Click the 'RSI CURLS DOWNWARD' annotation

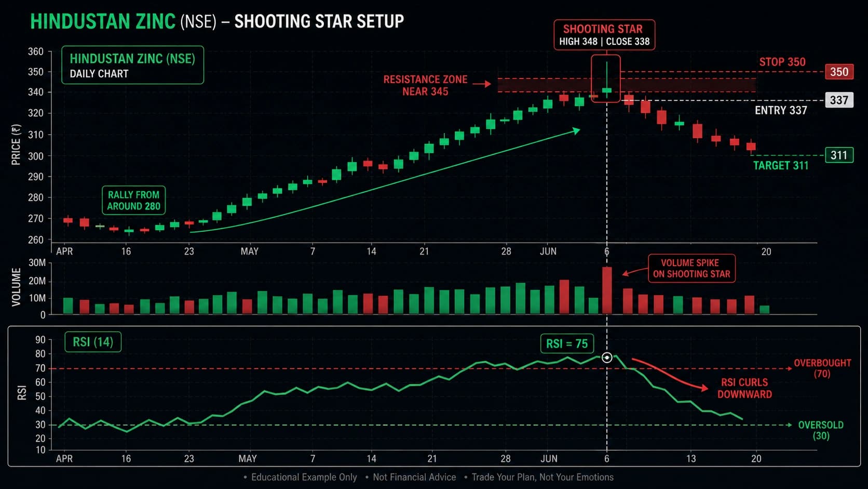(744, 388)
